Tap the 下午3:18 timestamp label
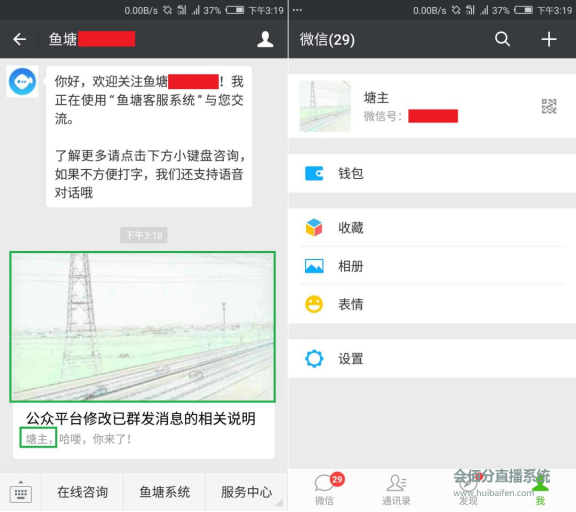The height and width of the screenshot is (512, 576). 144,235
